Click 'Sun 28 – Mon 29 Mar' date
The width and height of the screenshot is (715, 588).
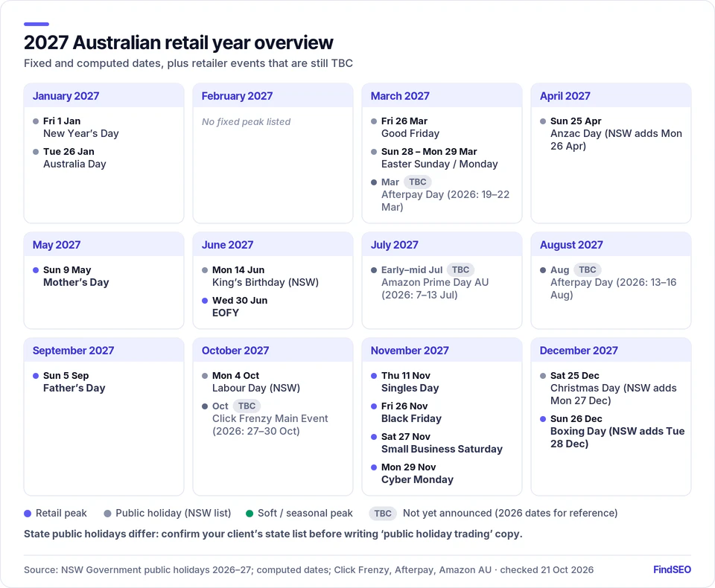pyautogui.click(x=429, y=152)
